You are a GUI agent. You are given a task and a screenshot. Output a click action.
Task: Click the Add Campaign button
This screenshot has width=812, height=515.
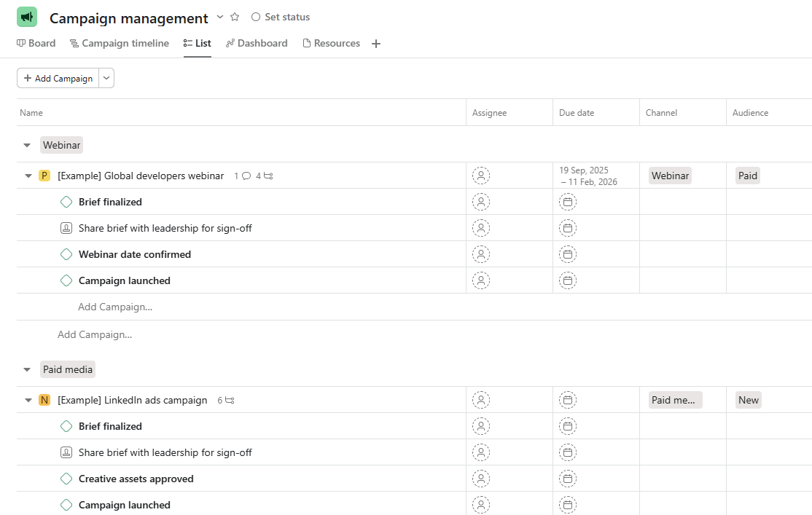coord(58,78)
